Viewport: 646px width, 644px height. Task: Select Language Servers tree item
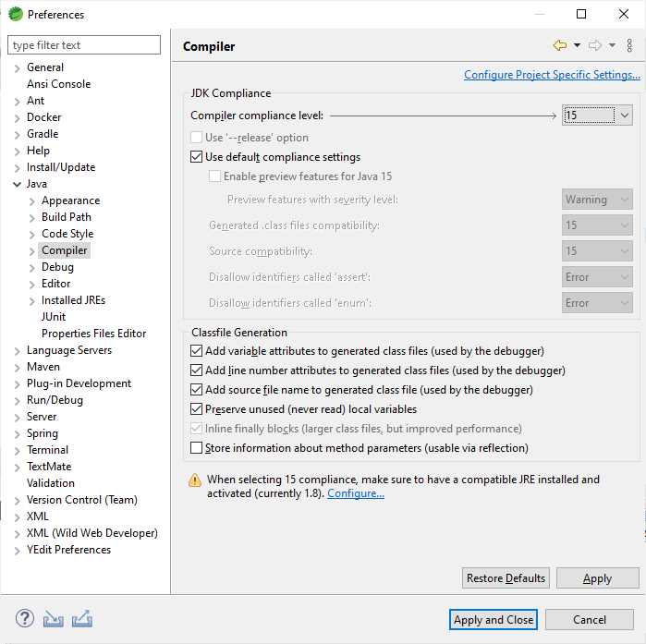[x=69, y=350]
